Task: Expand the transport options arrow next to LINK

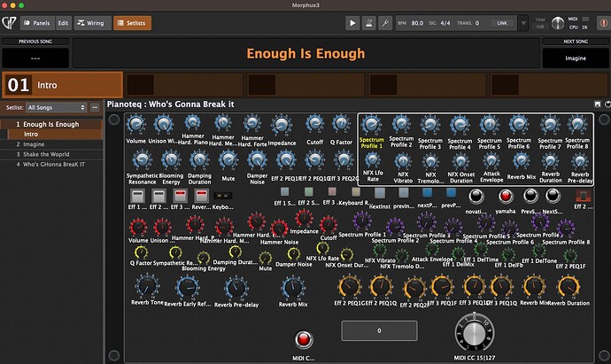Action: (x=523, y=23)
